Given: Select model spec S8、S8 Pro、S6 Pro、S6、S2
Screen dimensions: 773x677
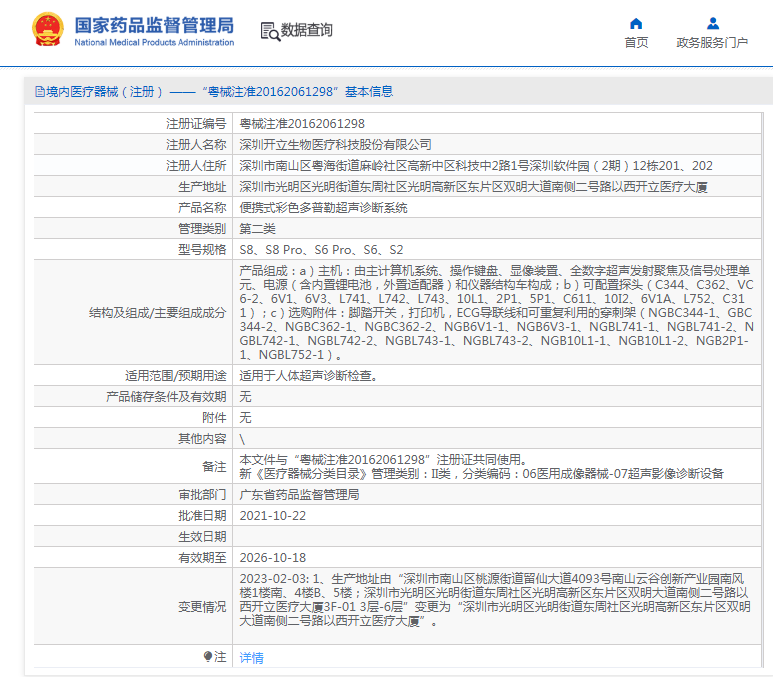Looking at the screenshot, I should [321, 250].
